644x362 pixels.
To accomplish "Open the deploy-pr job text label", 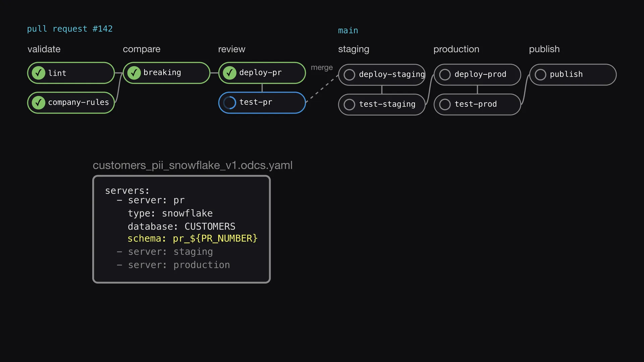I will (x=260, y=73).
